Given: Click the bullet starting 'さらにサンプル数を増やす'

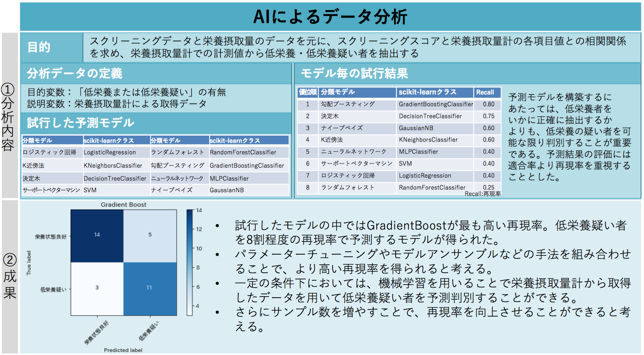Looking at the screenshot, I should click(433, 319).
